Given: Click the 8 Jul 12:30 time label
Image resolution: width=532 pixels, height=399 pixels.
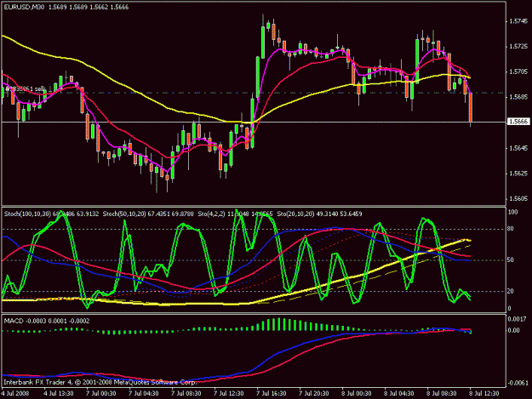Looking at the screenshot, I should coord(483,394).
